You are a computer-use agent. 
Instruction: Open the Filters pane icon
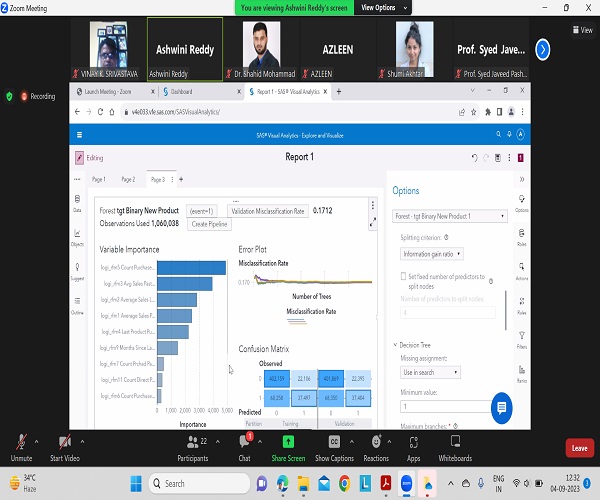click(x=522, y=340)
